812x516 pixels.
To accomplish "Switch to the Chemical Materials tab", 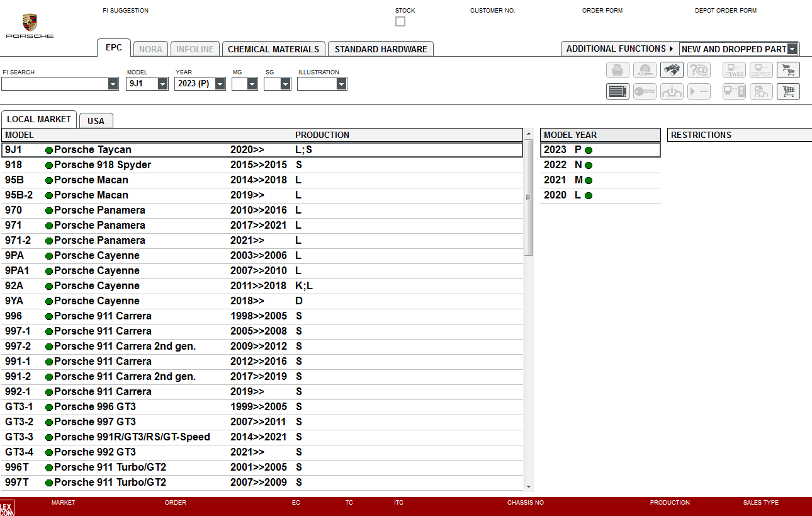I will click(273, 49).
